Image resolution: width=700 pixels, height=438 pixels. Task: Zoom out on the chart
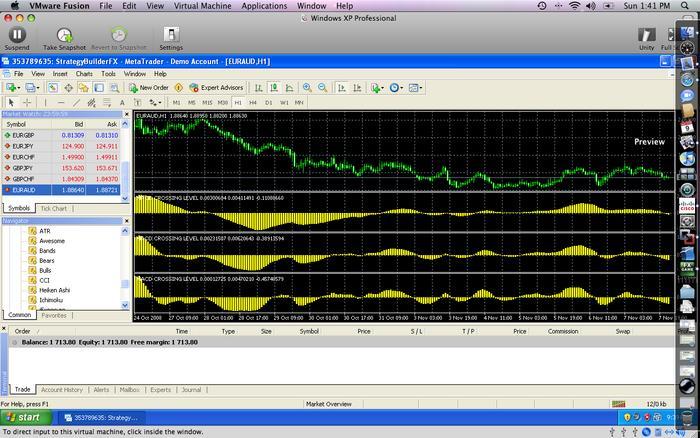coord(322,88)
